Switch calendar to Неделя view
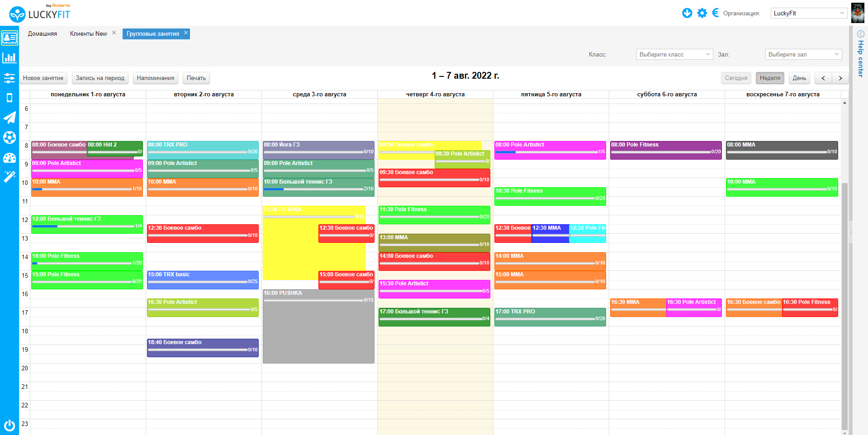 tap(770, 78)
